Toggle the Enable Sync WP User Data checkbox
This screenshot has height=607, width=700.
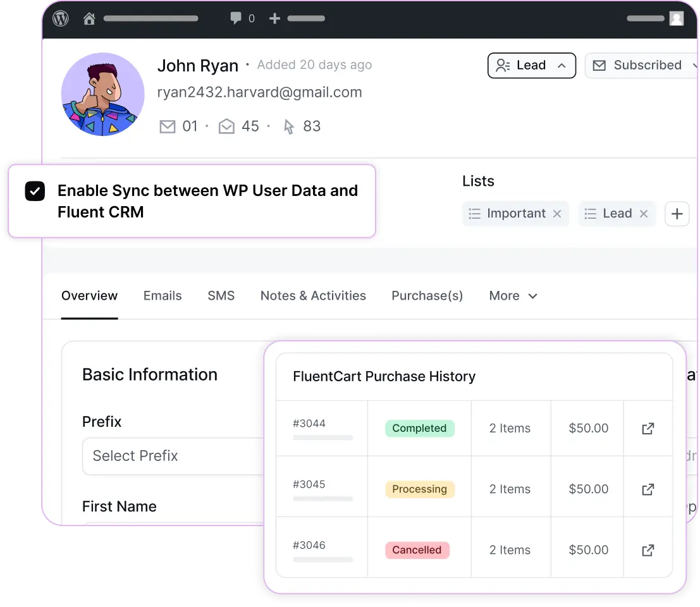pyautogui.click(x=35, y=191)
